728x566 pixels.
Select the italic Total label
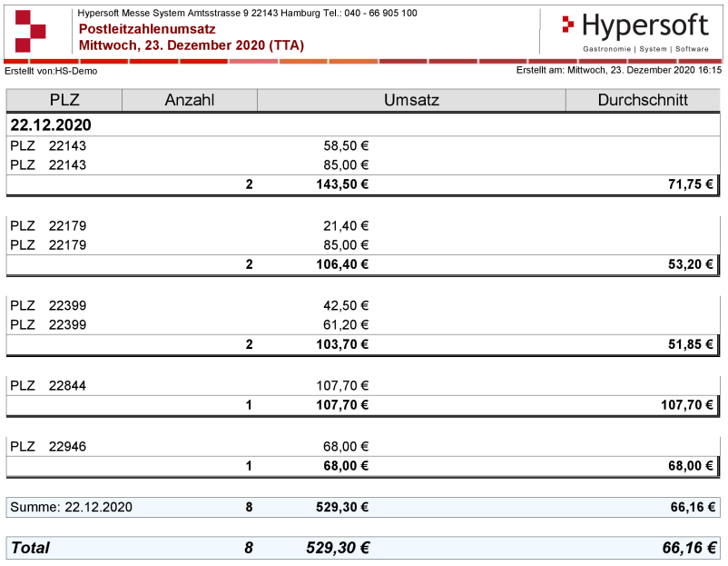30,548
